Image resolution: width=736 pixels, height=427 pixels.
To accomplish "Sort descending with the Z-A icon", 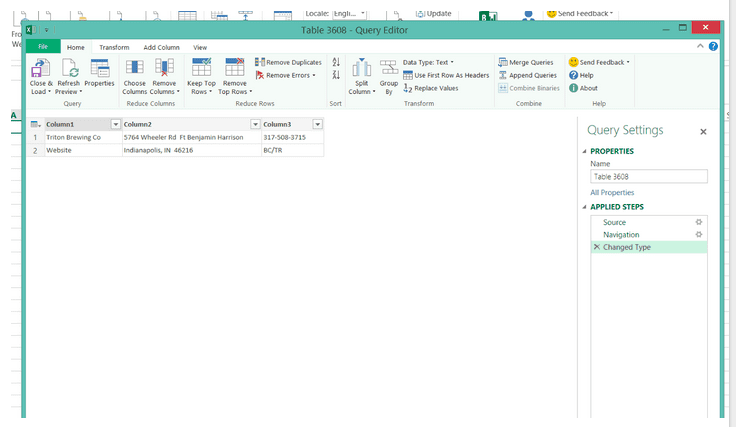I will 336,75.
